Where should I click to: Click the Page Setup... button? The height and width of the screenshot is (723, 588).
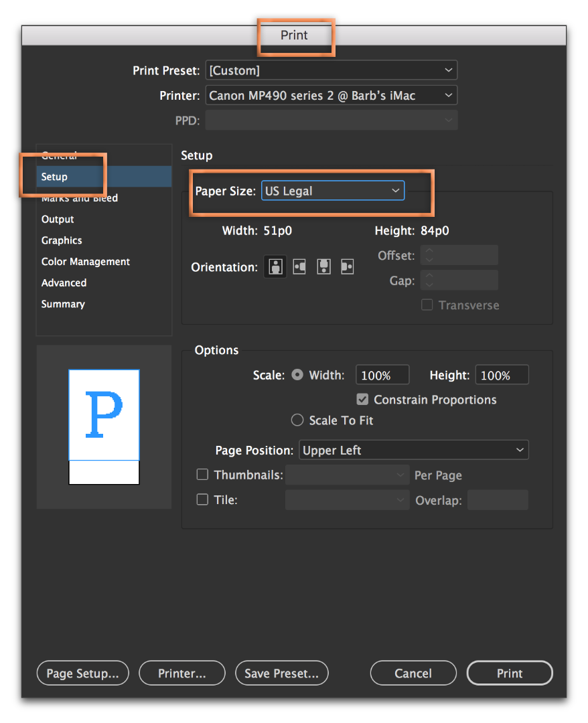coord(82,673)
